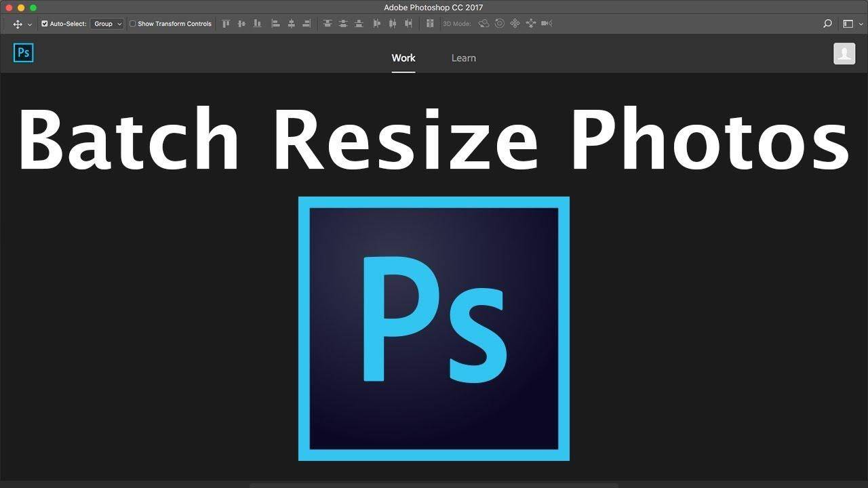The width and height of the screenshot is (868, 488).
Task: Select the 3D orbit camera icon
Action: click(484, 23)
